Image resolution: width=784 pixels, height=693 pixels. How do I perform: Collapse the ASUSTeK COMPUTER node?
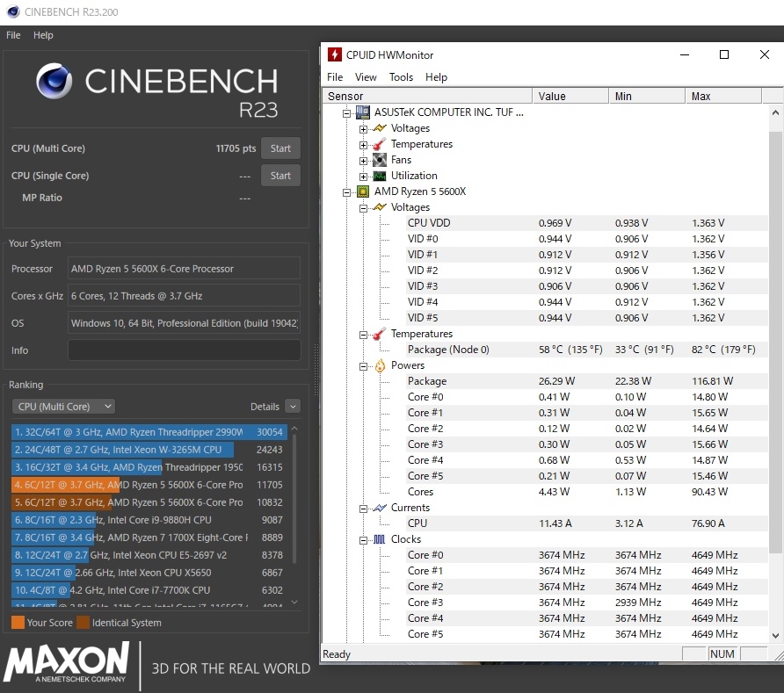(x=346, y=113)
